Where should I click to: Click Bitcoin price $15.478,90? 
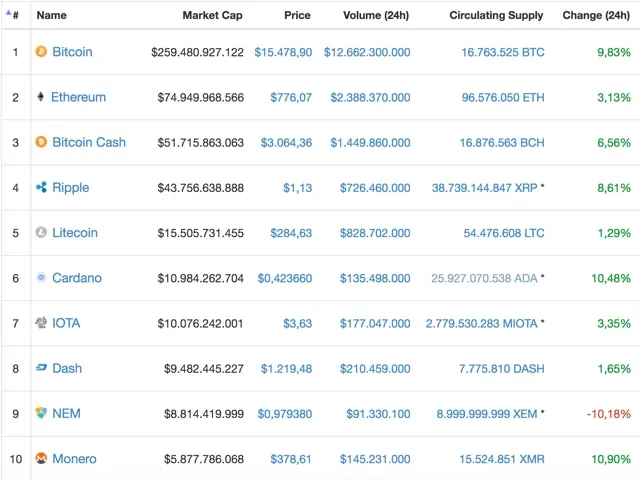[x=283, y=52]
